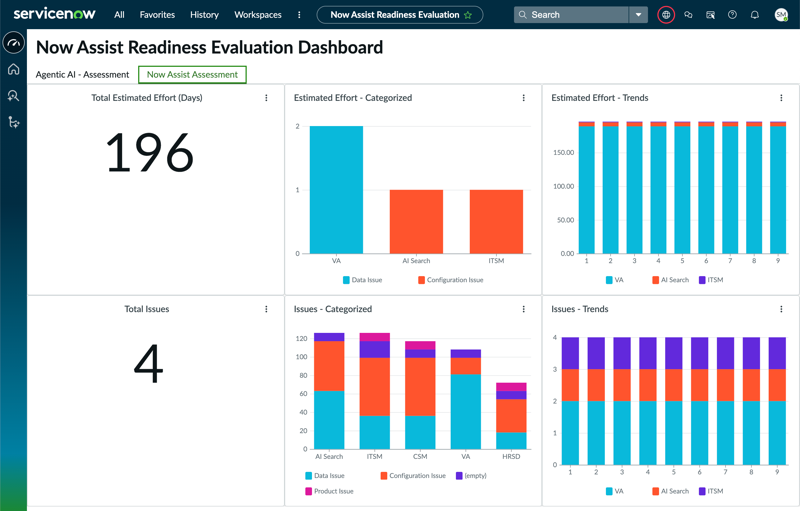Click the ITSM bar in Estimated Effort - Categorized
The height and width of the screenshot is (511, 800).
(496, 221)
